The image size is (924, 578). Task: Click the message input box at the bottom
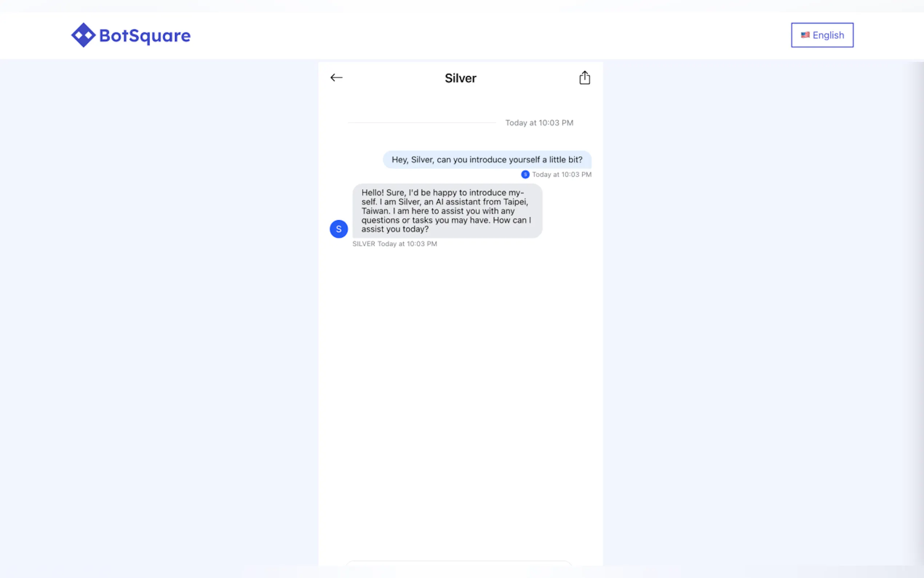point(458,563)
